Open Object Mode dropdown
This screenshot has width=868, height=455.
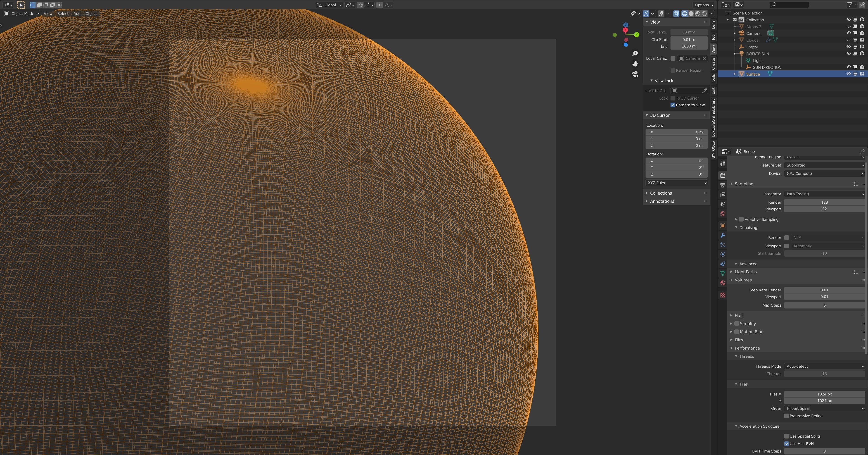click(22, 14)
